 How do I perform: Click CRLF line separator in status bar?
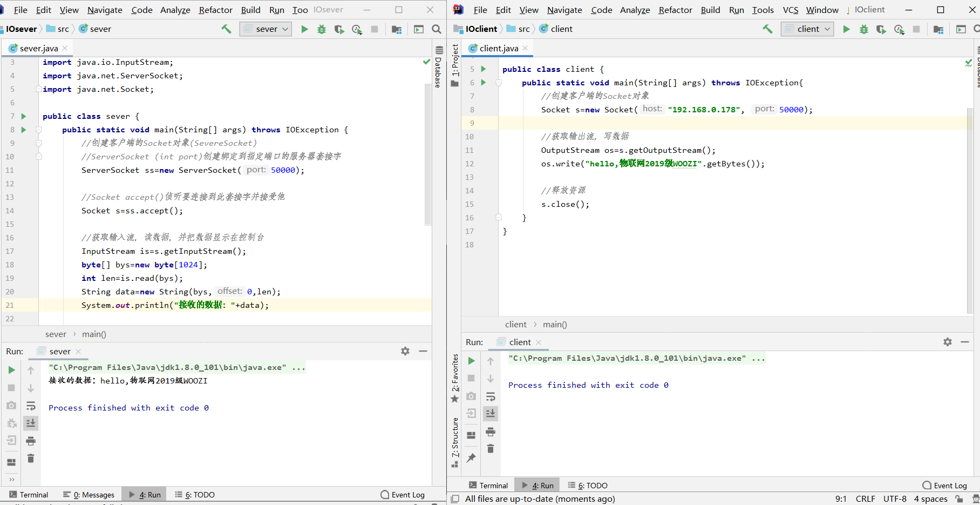tap(866, 499)
